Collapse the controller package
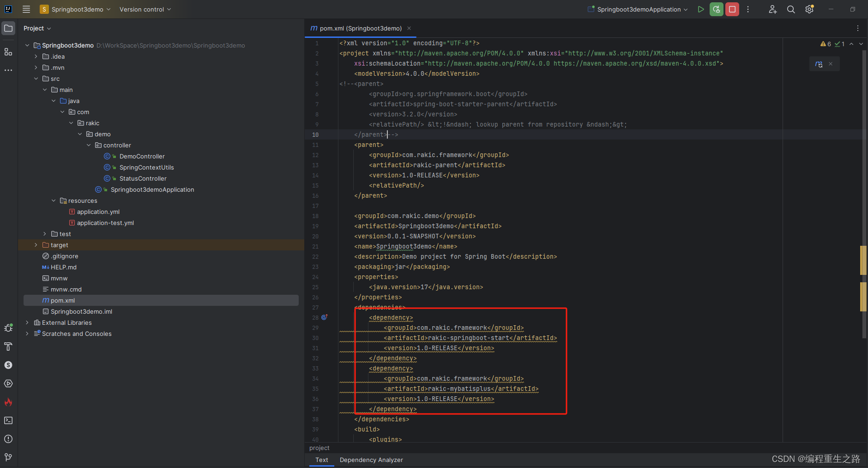 click(89, 145)
